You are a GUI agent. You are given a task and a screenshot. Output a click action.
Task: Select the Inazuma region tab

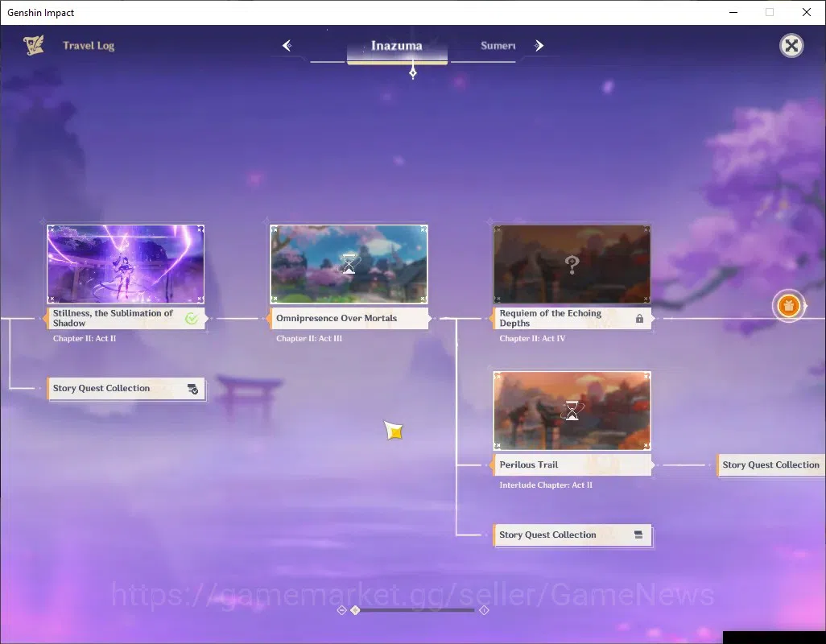click(397, 47)
